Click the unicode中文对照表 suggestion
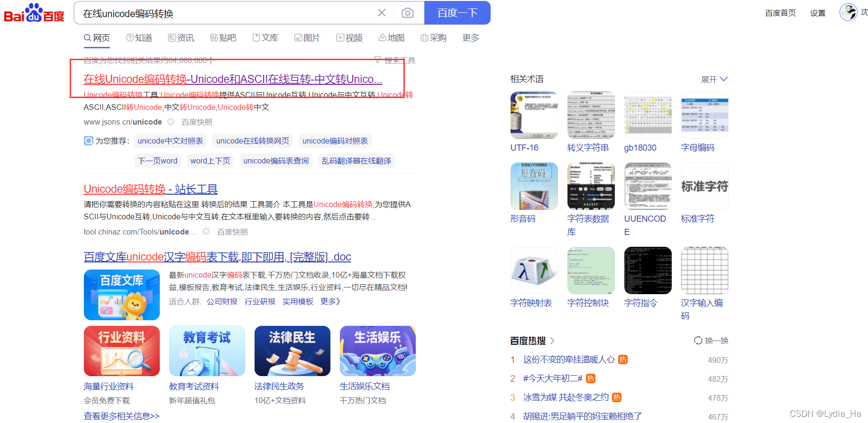 170,141
